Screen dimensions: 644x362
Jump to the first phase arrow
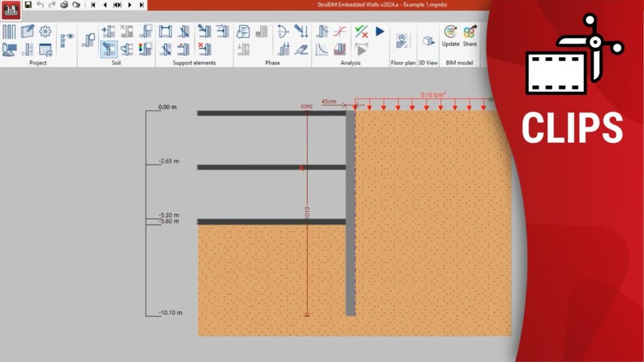93,4
